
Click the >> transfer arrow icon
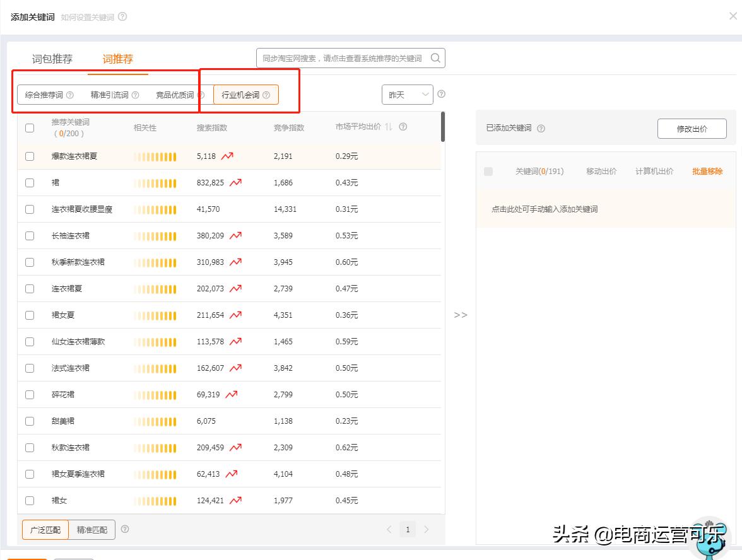coord(461,315)
